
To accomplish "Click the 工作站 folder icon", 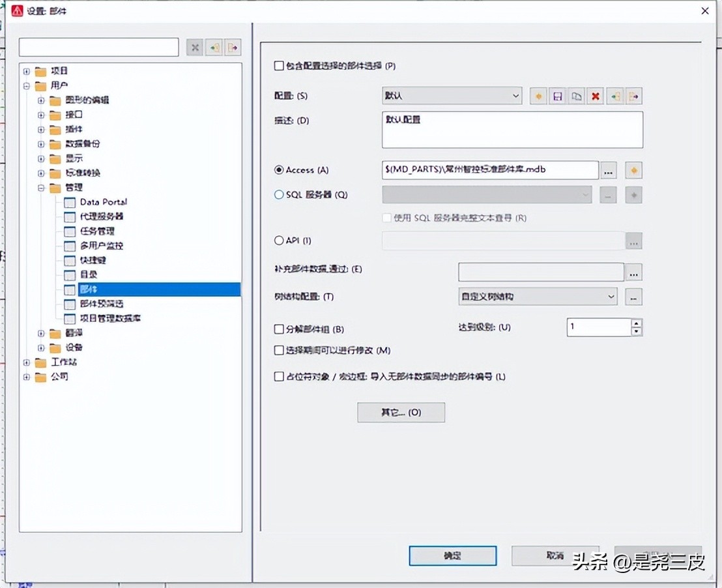I will click(x=41, y=362).
